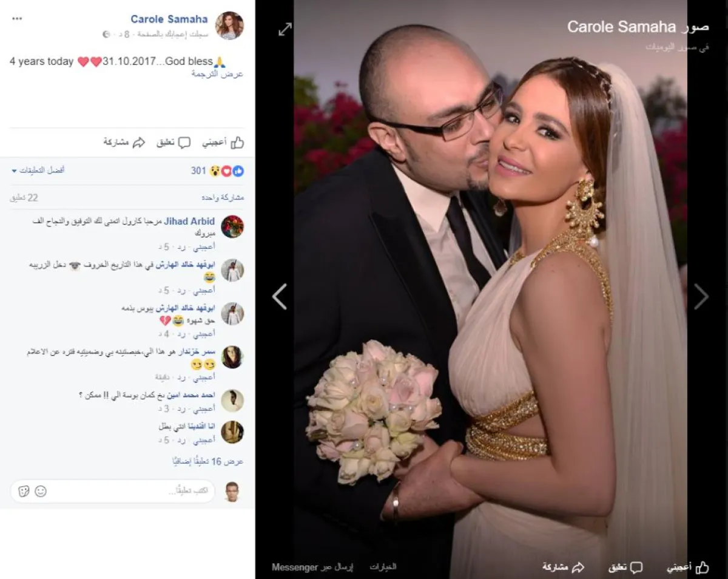This screenshot has height=579, width=728.
Task: Open the top comments sorting dropdown
Action: 38,171
